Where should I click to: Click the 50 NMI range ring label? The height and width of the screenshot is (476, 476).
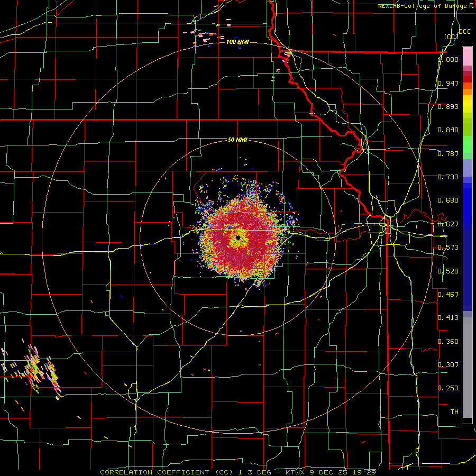pos(237,140)
